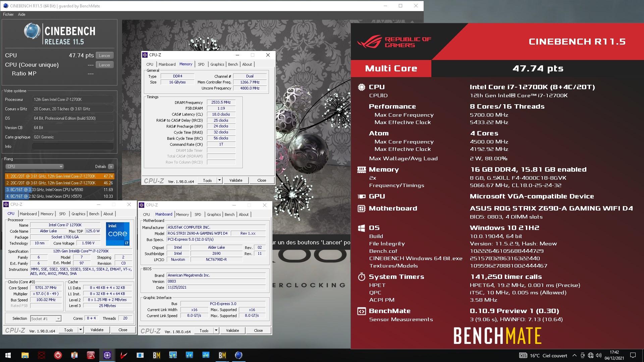Switch to SPD tab in the Memory-tab CPU-Z window

[x=201, y=64]
